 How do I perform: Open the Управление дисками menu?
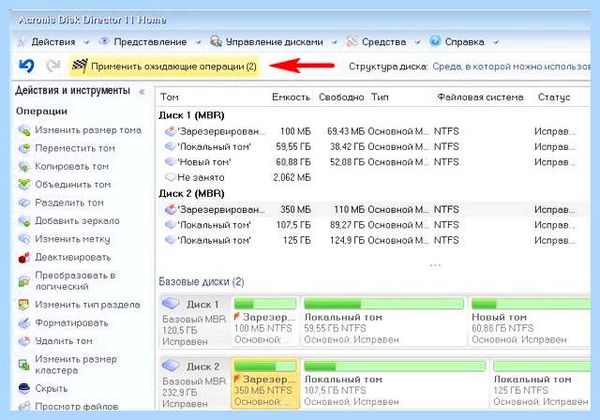(274, 42)
